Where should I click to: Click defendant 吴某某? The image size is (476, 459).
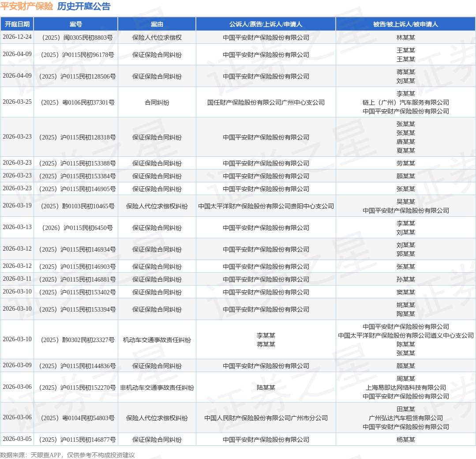point(405,202)
